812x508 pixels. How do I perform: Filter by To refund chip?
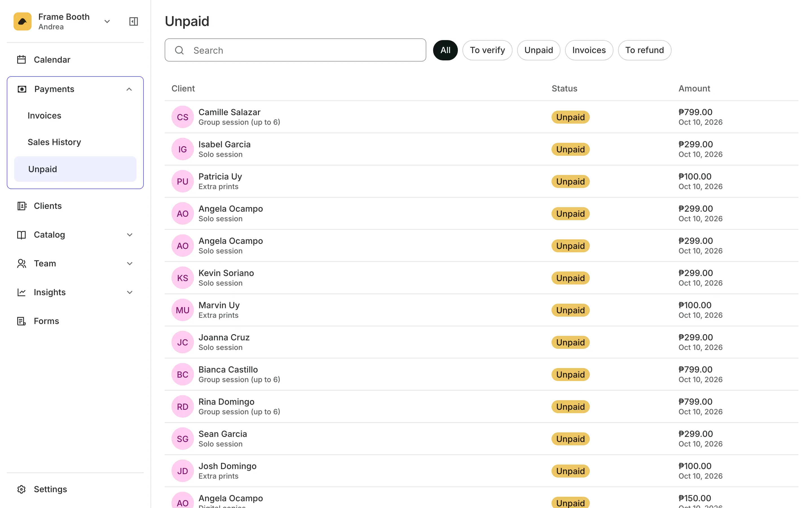[x=645, y=50]
